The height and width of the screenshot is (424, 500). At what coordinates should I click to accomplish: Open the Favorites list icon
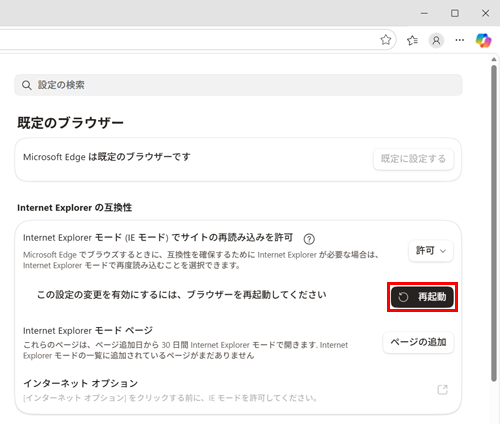pyautogui.click(x=412, y=40)
